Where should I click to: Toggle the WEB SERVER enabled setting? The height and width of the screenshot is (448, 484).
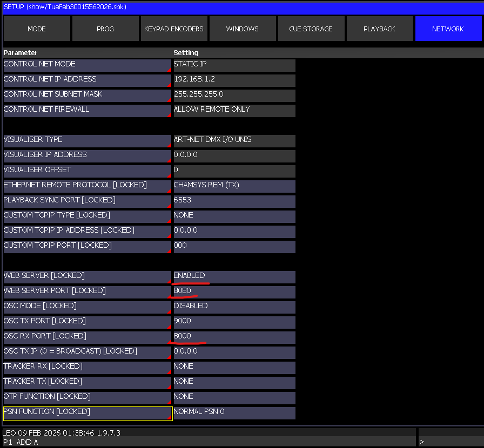pyautogui.click(x=234, y=277)
